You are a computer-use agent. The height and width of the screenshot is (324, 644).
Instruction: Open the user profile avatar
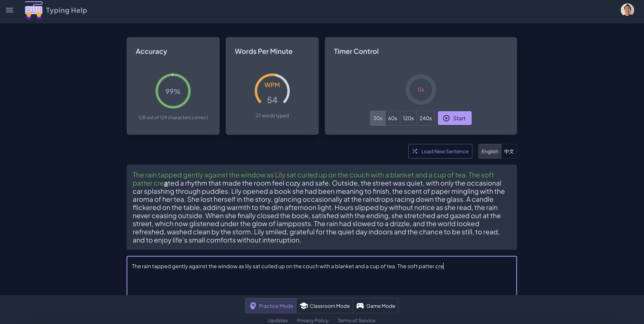point(627,10)
